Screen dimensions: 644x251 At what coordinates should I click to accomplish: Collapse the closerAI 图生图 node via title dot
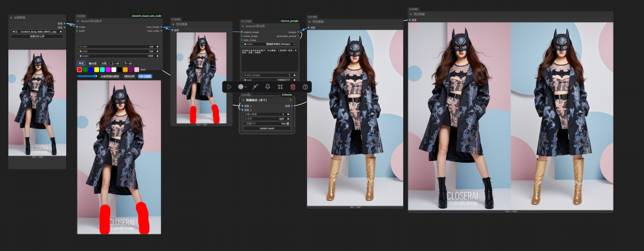point(243,26)
